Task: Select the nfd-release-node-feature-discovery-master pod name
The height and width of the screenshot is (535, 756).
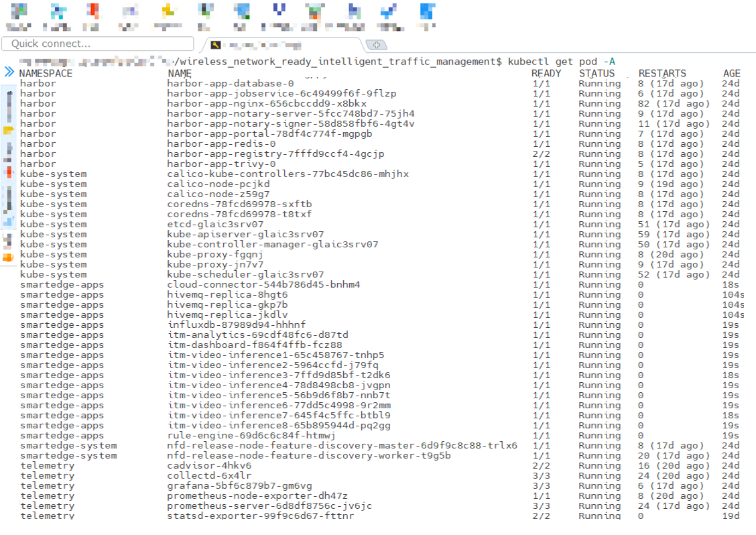Action: pos(342,446)
